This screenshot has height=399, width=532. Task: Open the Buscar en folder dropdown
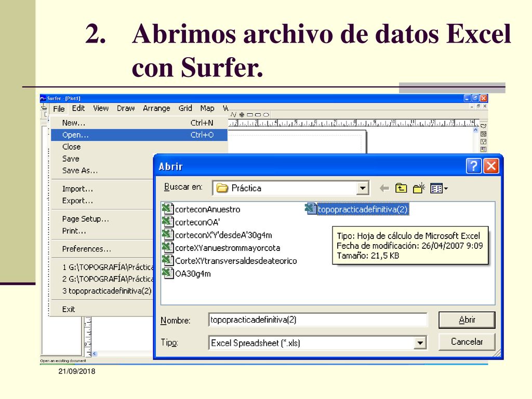coord(363,188)
